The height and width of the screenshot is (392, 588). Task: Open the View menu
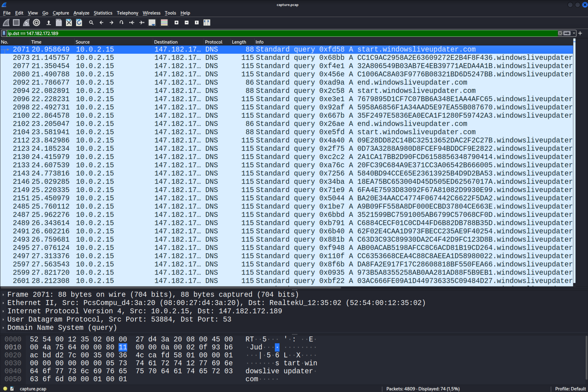33,13
